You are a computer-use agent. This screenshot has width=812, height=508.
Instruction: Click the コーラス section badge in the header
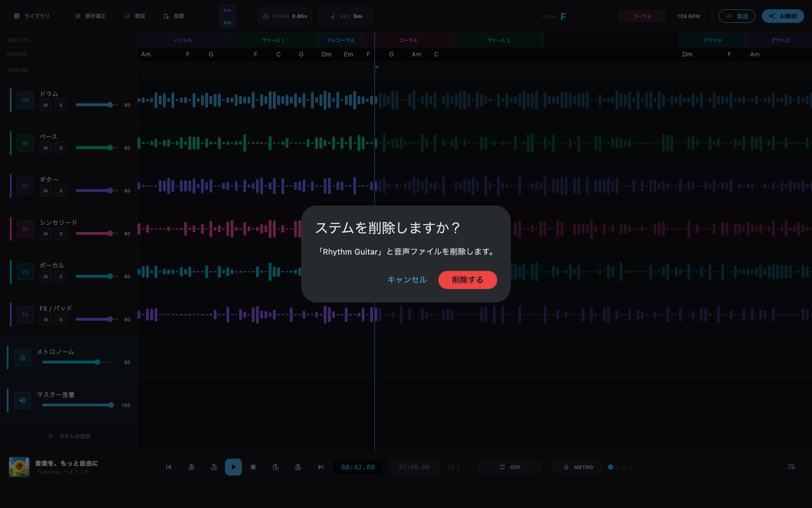click(x=642, y=16)
